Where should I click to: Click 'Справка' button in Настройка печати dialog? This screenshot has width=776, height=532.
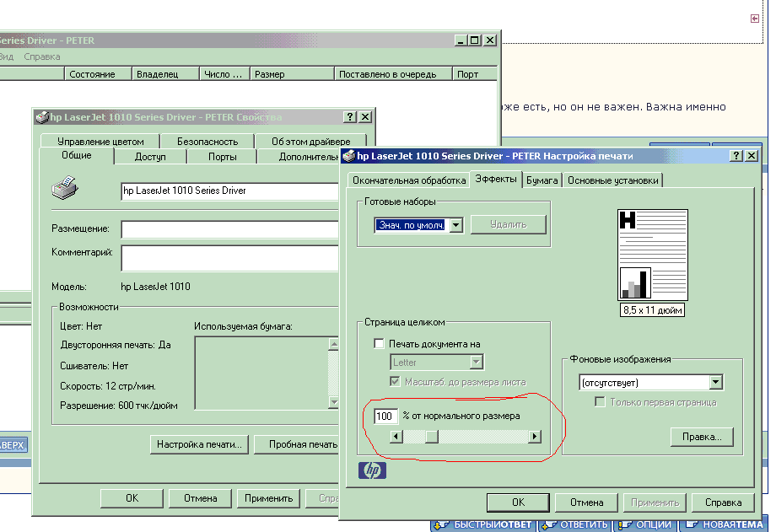click(x=723, y=502)
